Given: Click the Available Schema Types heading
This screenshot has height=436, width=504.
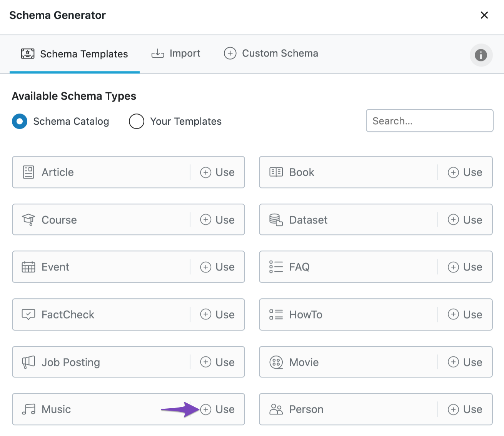Looking at the screenshot, I should (74, 96).
